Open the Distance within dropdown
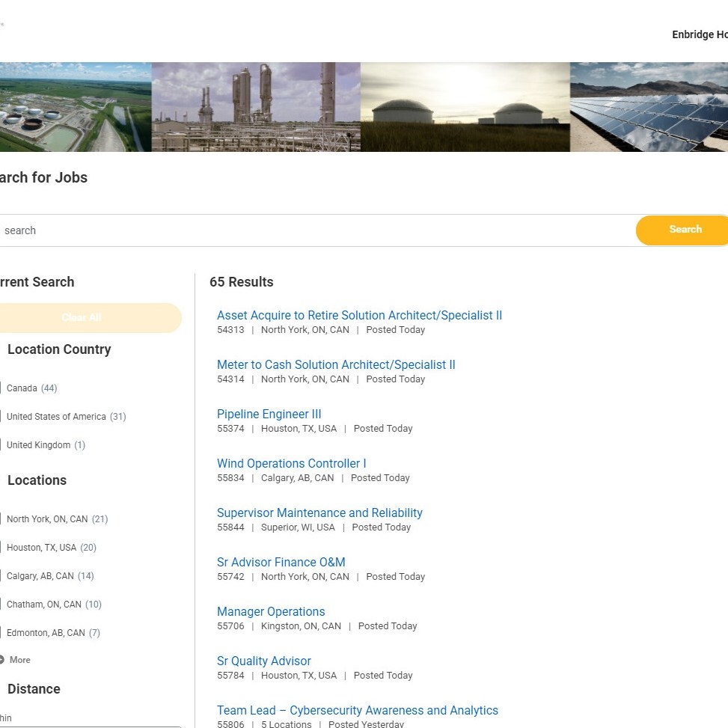Image resolution: width=728 pixels, height=728 pixels. (90, 724)
